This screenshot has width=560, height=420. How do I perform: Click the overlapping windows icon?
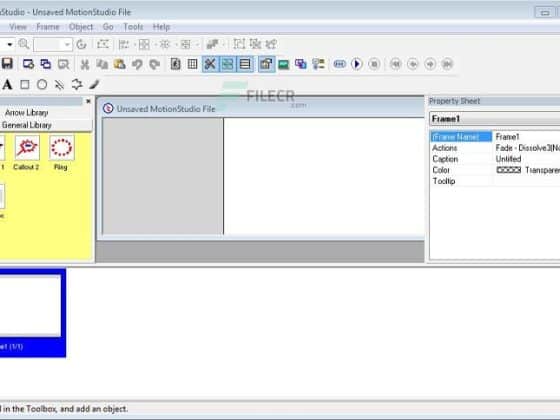(301, 64)
